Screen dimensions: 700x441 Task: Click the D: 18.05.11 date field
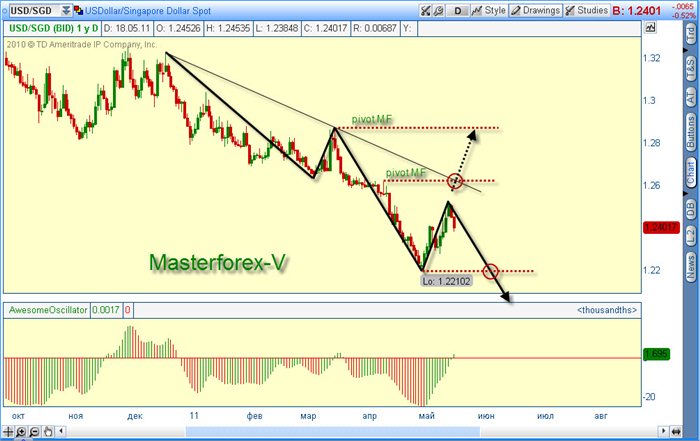pyautogui.click(x=127, y=29)
